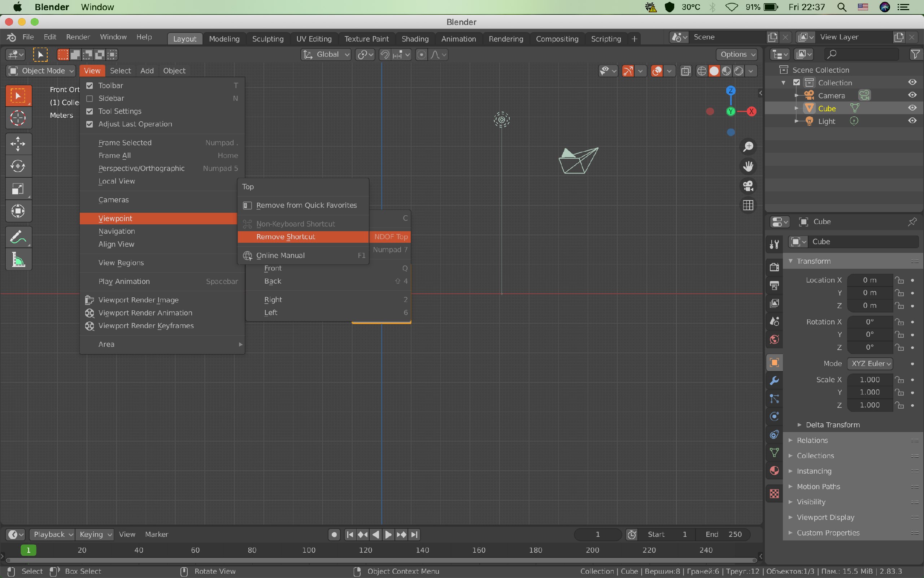Hide the Camera in viewport
The height and width of the screenshot is (578, 924).
[x=912, y=95]
